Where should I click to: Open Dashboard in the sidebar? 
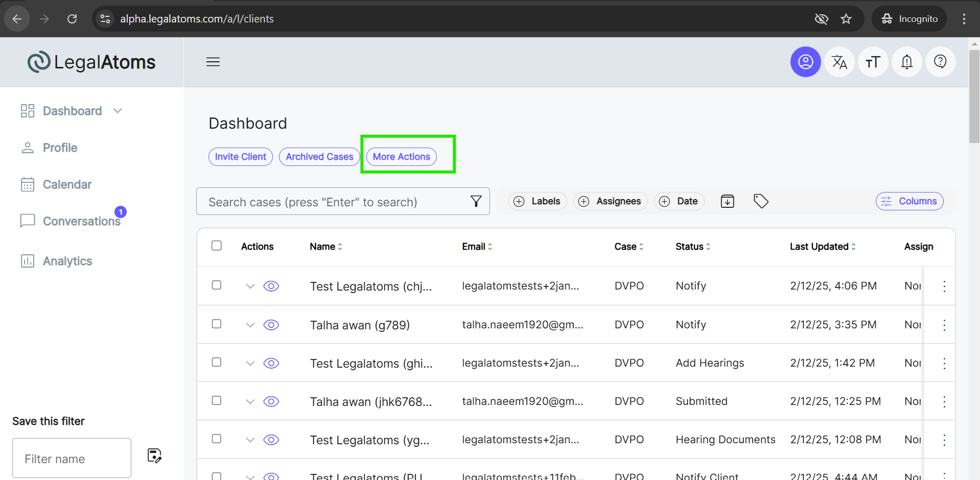coord(72,111)
